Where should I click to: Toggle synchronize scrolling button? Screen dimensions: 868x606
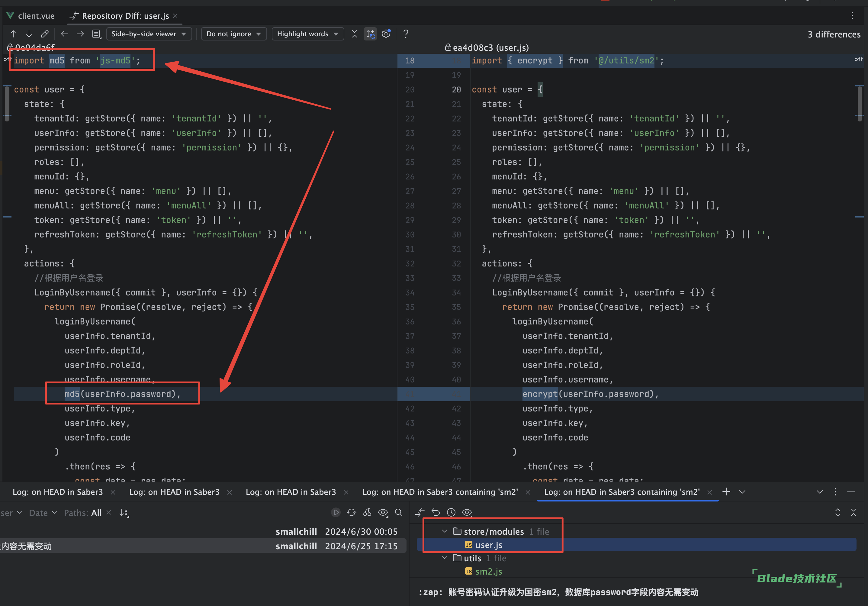click(x=371, y=34)
